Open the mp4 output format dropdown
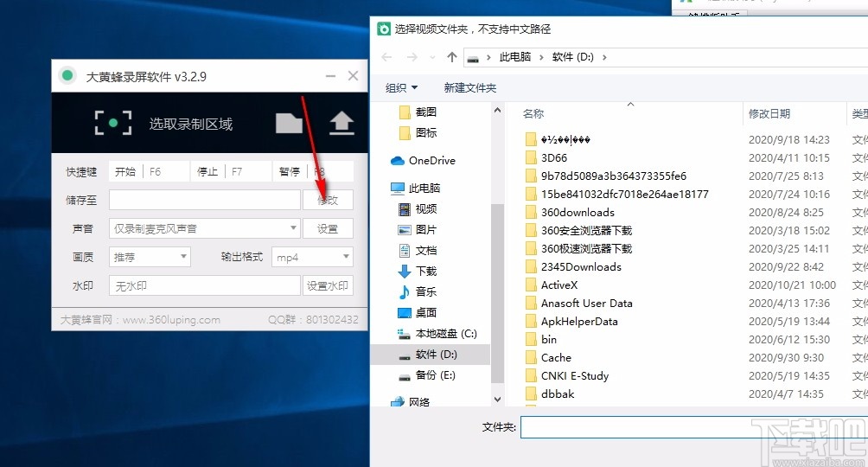This screenshot has width=868, height=467. point(312,257)
